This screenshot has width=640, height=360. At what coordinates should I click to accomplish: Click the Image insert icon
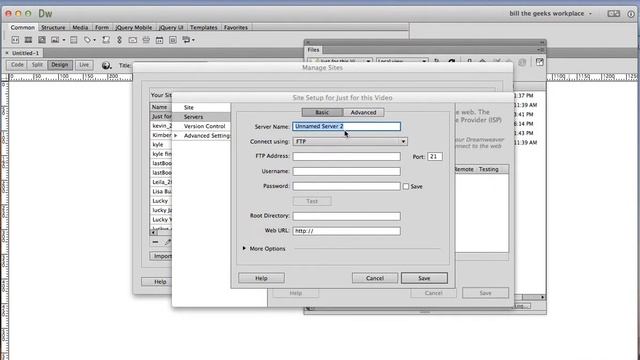[x=55, y=40]
